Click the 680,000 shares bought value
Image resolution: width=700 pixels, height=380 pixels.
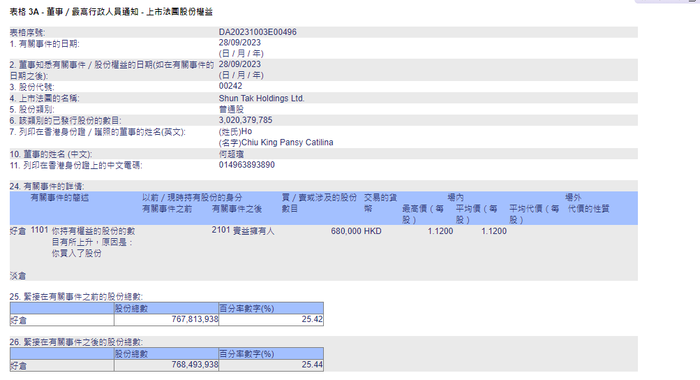coord(346,231)
